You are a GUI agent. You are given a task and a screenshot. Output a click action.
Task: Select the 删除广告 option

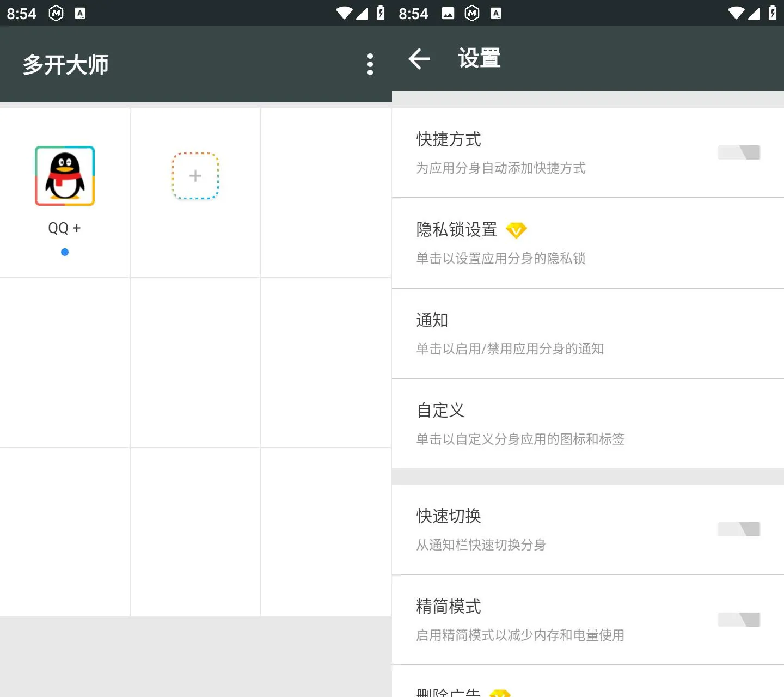tap(449, 692)
